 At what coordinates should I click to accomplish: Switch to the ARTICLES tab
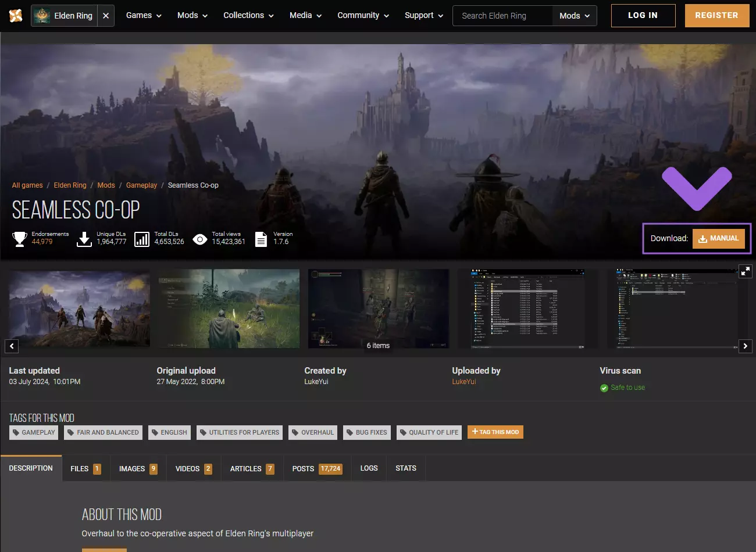coord(252,468)
